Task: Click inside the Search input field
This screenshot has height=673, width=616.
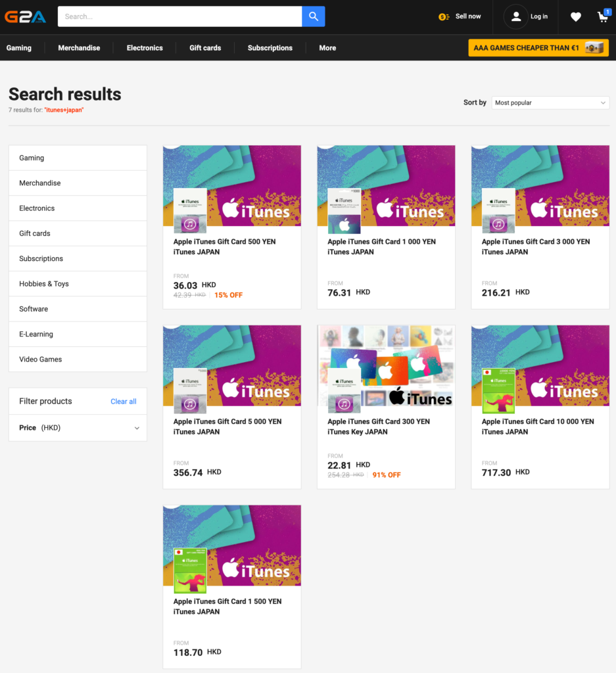Action: [180, 16]
